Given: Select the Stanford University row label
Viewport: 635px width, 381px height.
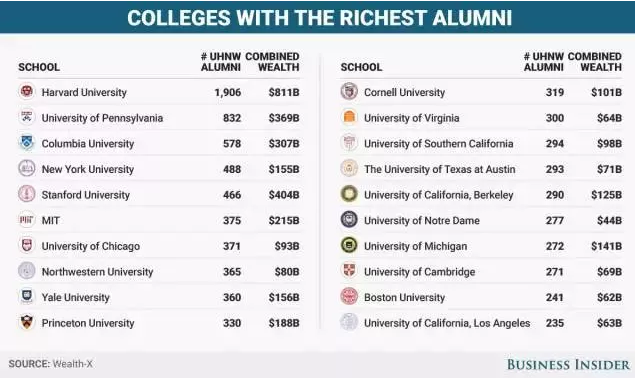Looking at the screenshot, I should click(86, 195).
